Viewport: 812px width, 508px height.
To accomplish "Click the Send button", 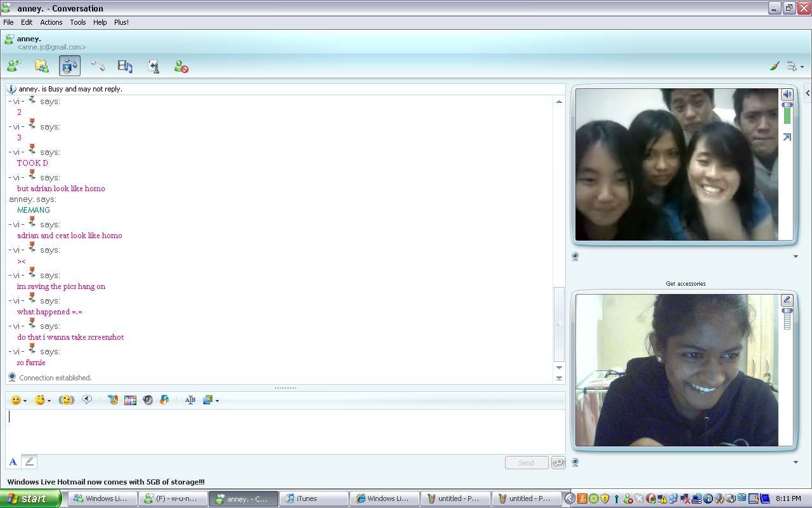I will tap(527, 463).
